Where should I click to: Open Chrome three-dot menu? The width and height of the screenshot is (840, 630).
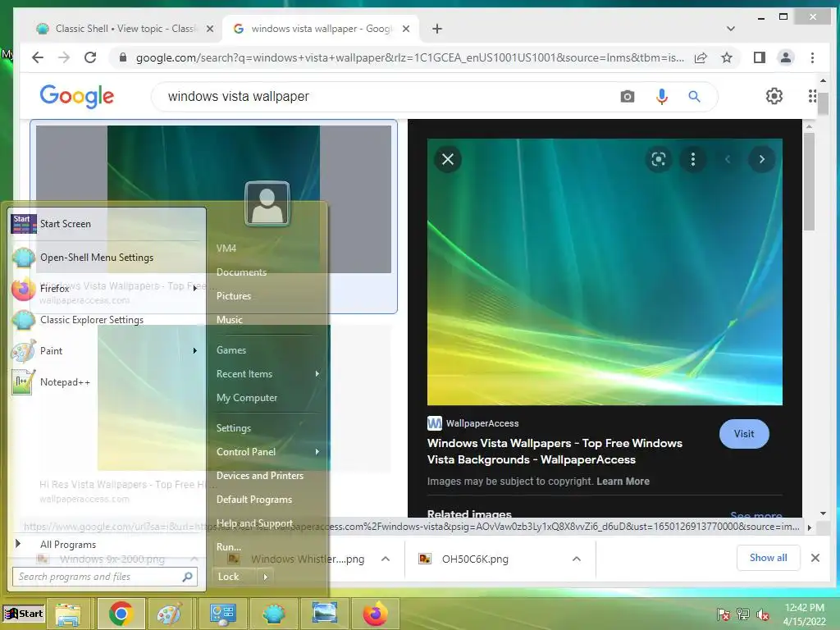tap(812, 57)
